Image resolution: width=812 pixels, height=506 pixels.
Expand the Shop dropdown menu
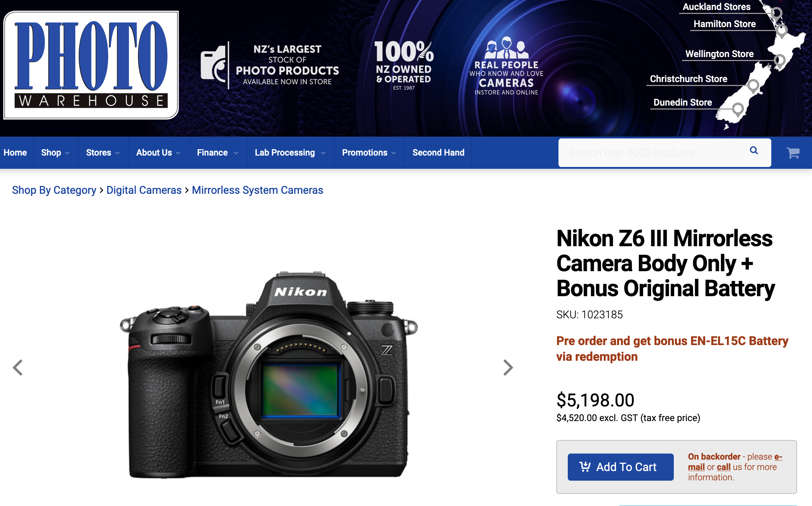55,153
